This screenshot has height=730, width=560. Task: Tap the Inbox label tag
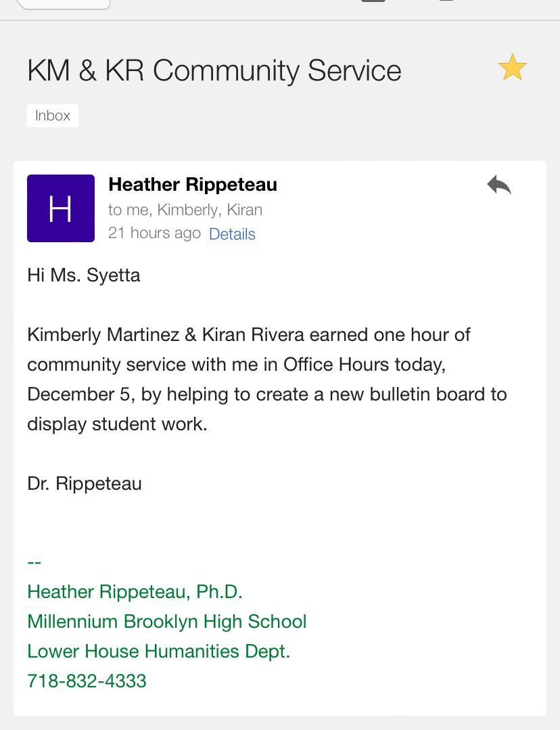53,116
